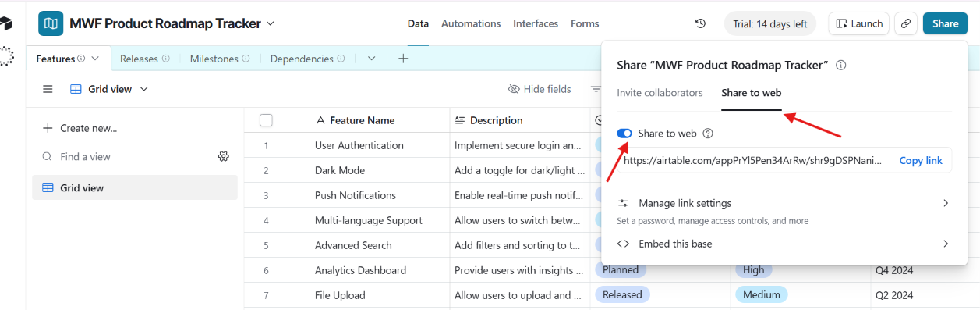Click the info icon on Releases tab
This screenshot has height=310, width=980.
[x=166, y=59]
